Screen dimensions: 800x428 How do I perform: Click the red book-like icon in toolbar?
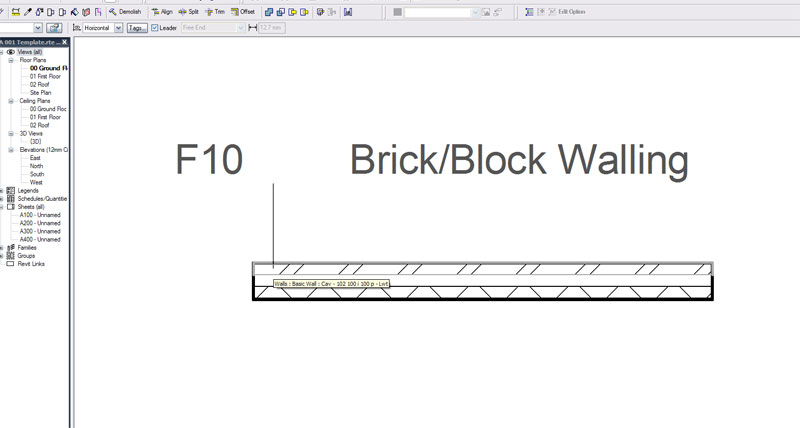coord(86,12)
